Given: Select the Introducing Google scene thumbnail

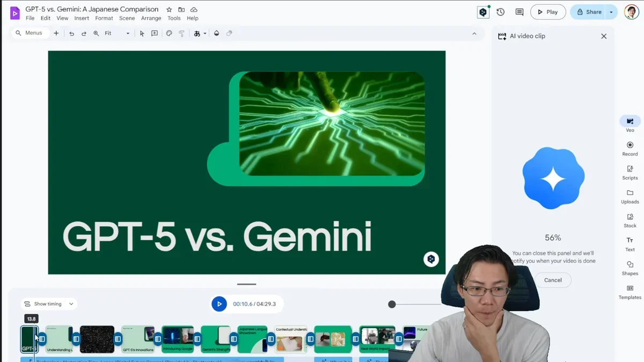Looking at the screenshot, I should coord(178,339).
